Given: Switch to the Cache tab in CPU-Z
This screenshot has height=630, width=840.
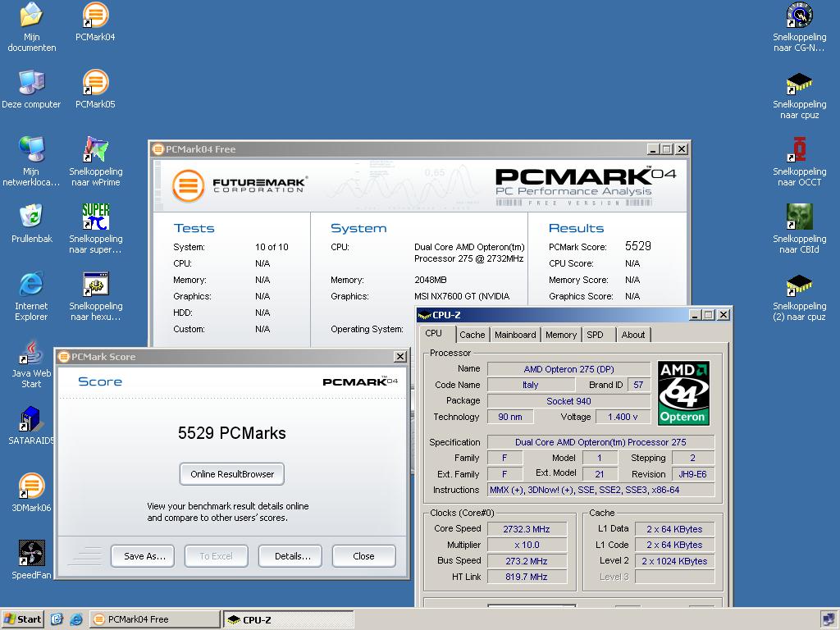Looking at the screenshot, I should coord(472,335).
